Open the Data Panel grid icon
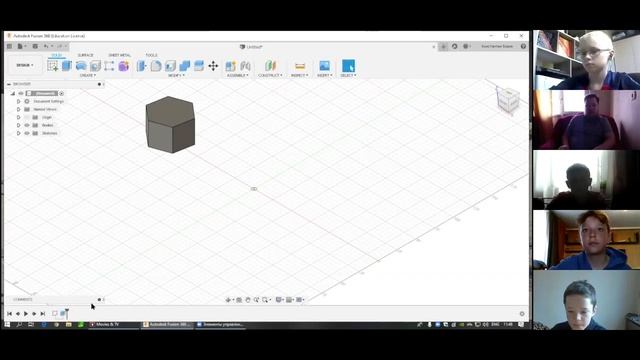640x360 pixels. click(x=9, y=47)
